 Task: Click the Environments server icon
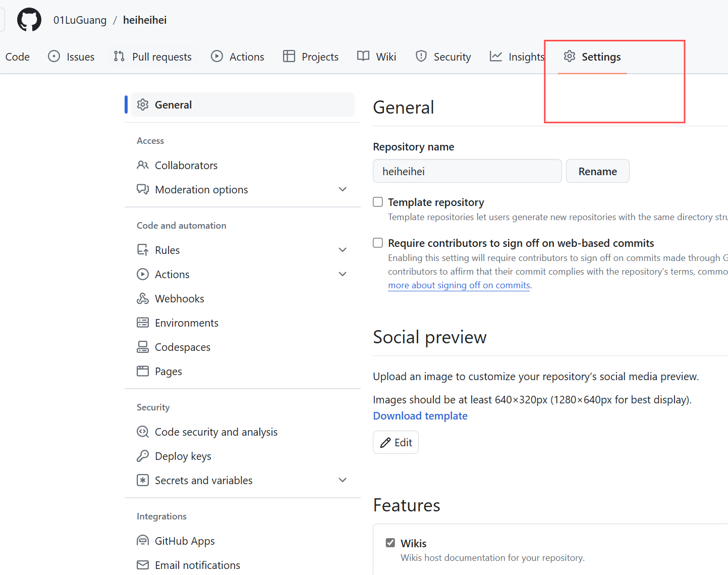[x=143, y=323]
